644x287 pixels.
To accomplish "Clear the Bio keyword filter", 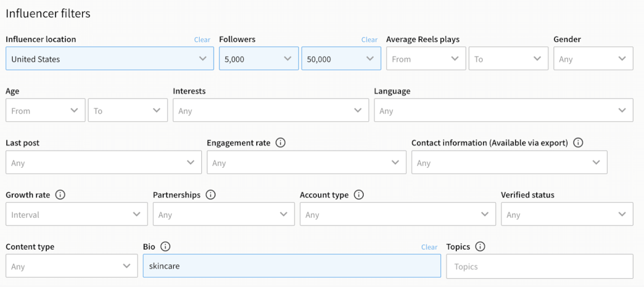I will pos(429,247).
